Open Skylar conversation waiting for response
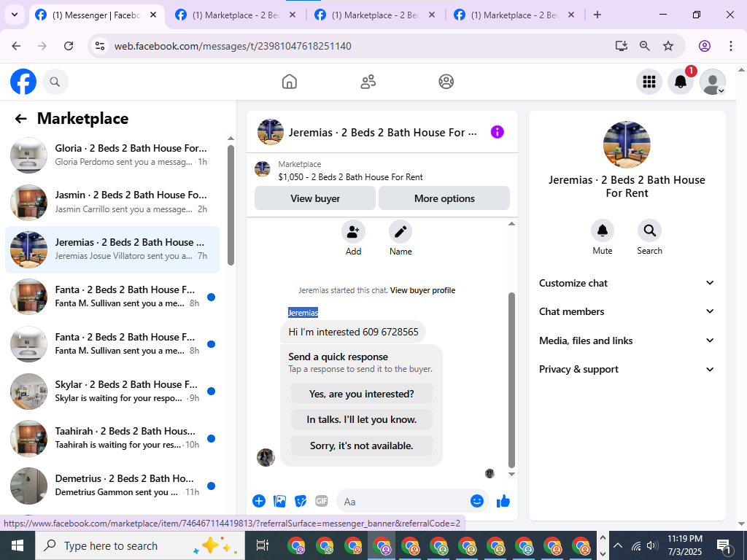The width and height of the screenshot is (747, 560). point(113,392)
